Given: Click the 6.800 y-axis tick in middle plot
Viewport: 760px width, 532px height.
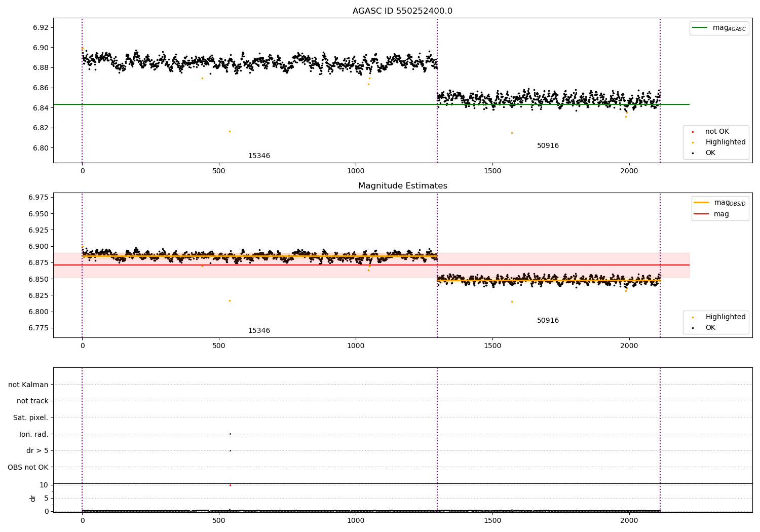Looking at the screenshot, I should (x=39, y=312).
